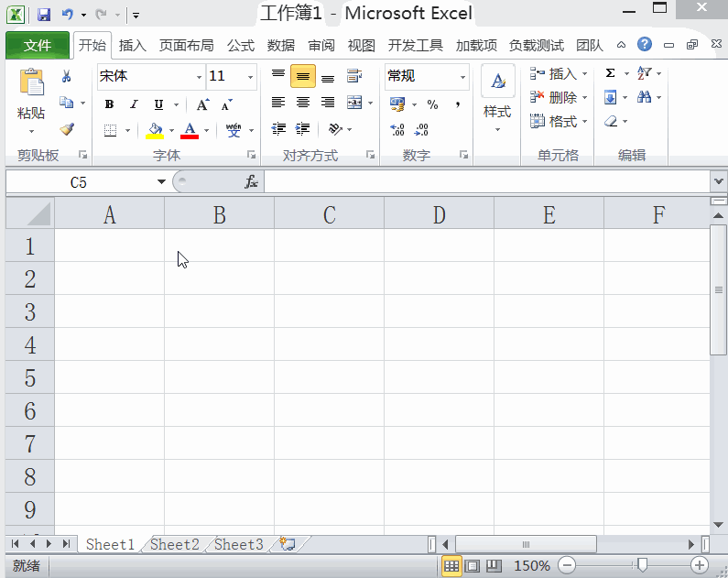Click the zoom slider handle

[x=643, y=565]
